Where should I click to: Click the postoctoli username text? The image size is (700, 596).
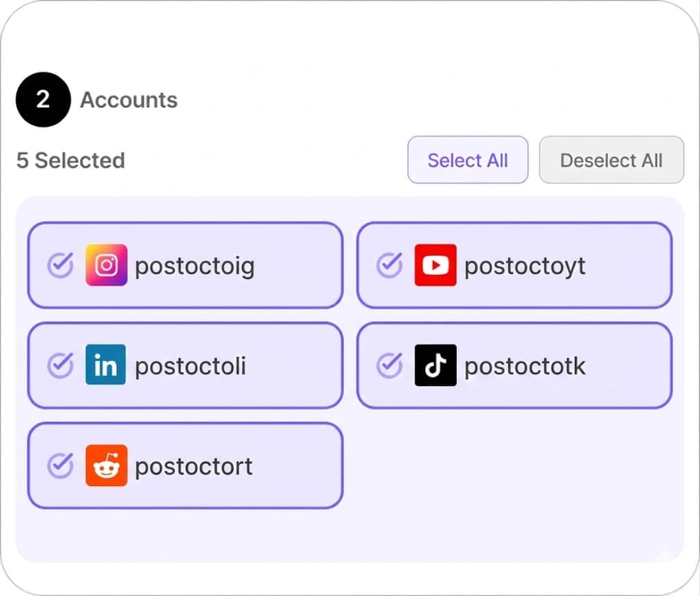(190, 366)
